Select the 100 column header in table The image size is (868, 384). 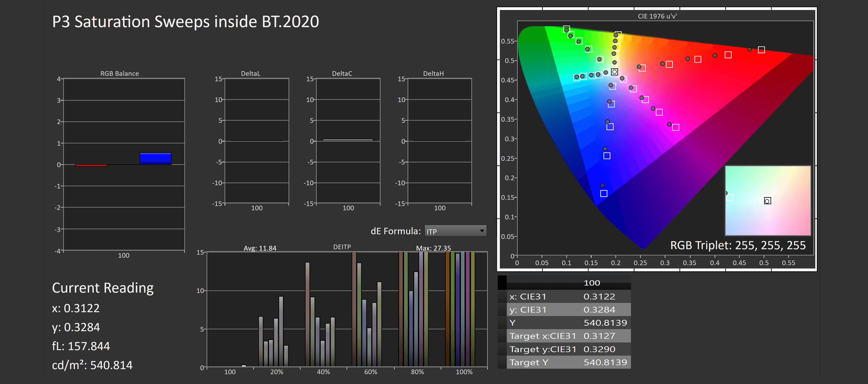click(x=592, y=283)
